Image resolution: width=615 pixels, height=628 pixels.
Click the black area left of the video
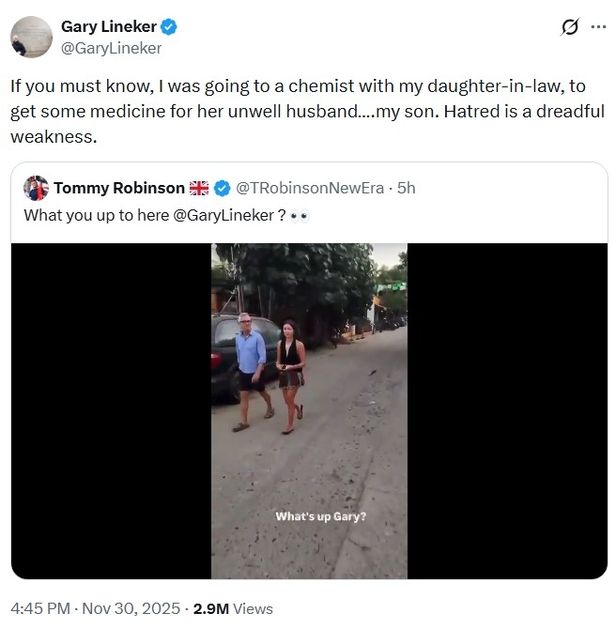click(x=111, y=411)
